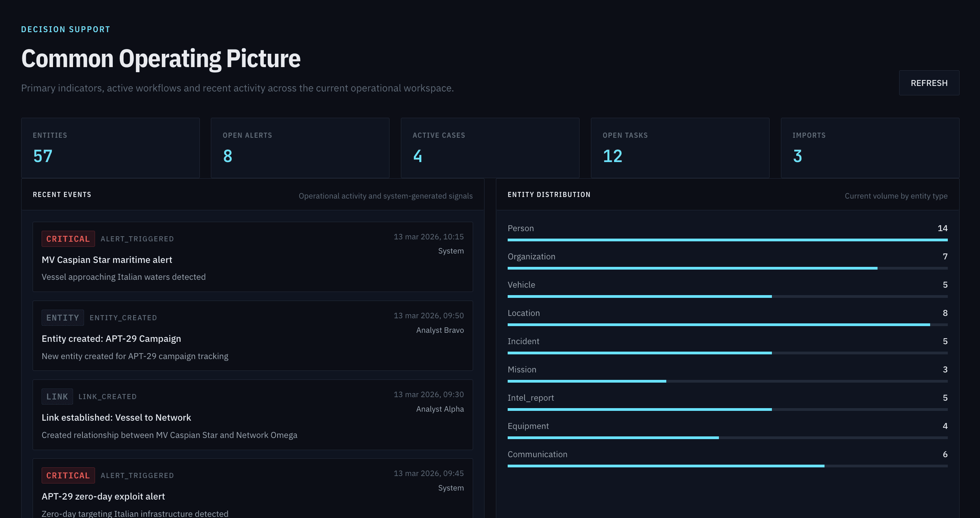
Task: Open the OPEN TASKS card showing 12
Action: 680,148
